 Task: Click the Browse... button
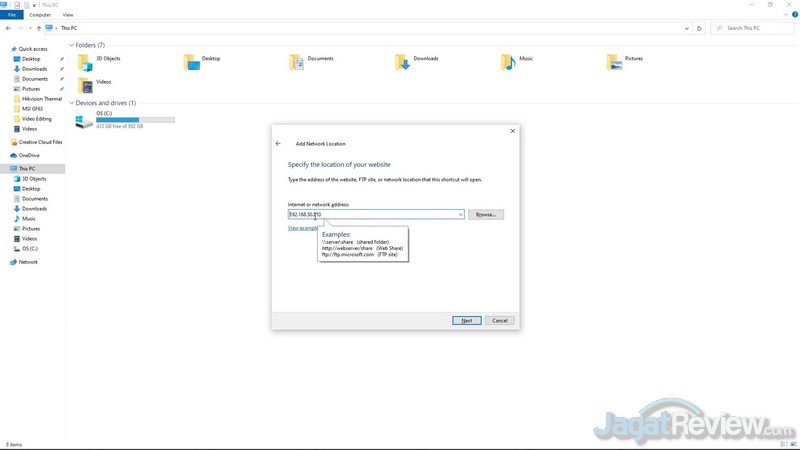click(x=486, y=214)
